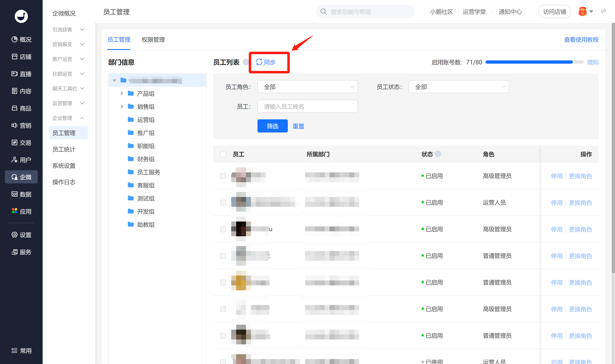
Task: Open the 服务 service sidebar icon
Action: pyautogui.click(x=15, y=252)
